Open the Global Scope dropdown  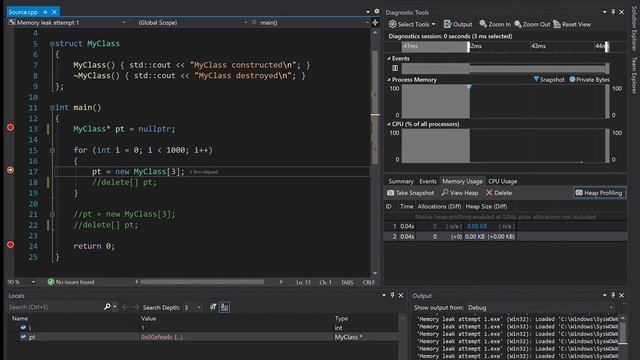coord(192,23)
